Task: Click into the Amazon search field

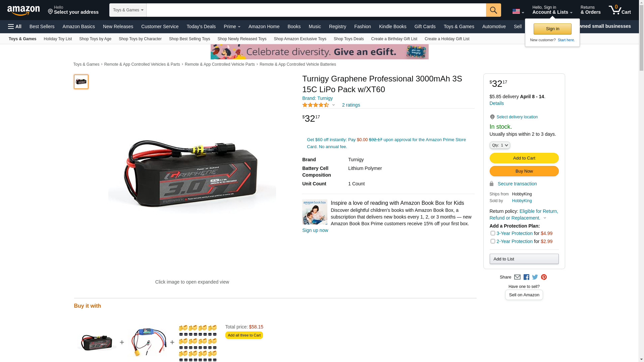Action: click(316, 10)
